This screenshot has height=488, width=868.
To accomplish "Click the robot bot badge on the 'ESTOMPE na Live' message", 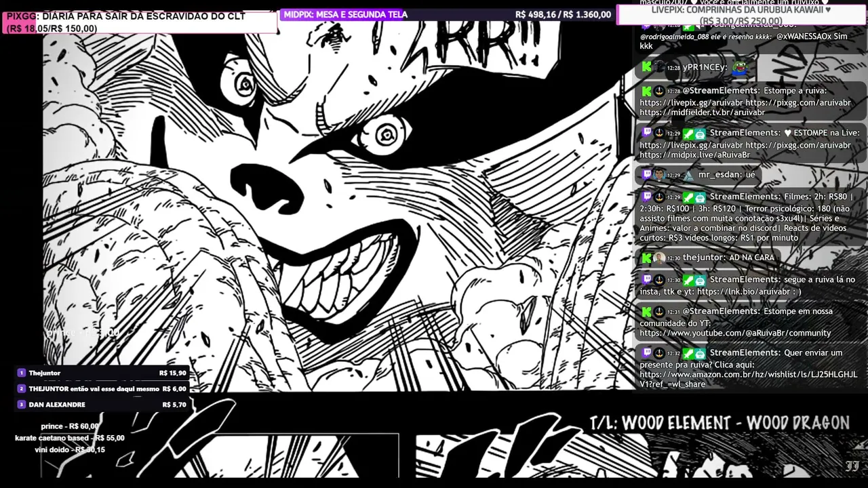I will (x=700, y=134).
